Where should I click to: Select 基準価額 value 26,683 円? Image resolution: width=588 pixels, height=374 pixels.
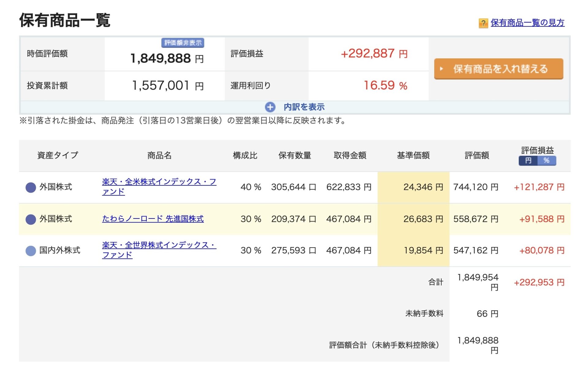pos(423,219)
